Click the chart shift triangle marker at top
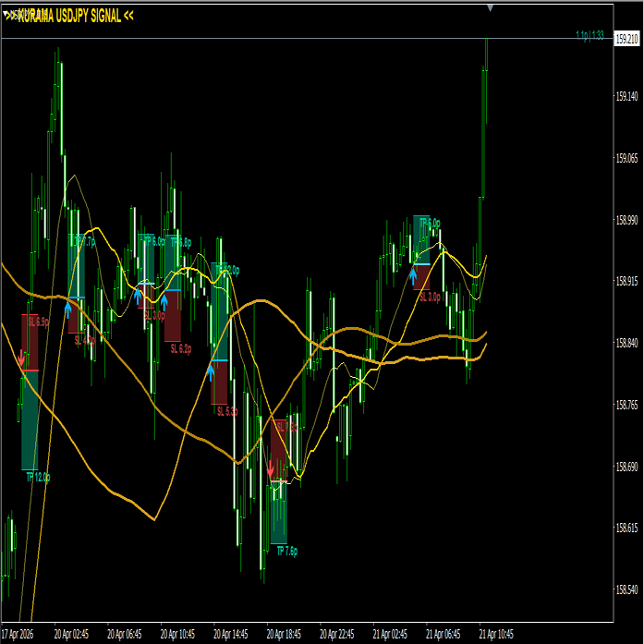 pos(490,7)
